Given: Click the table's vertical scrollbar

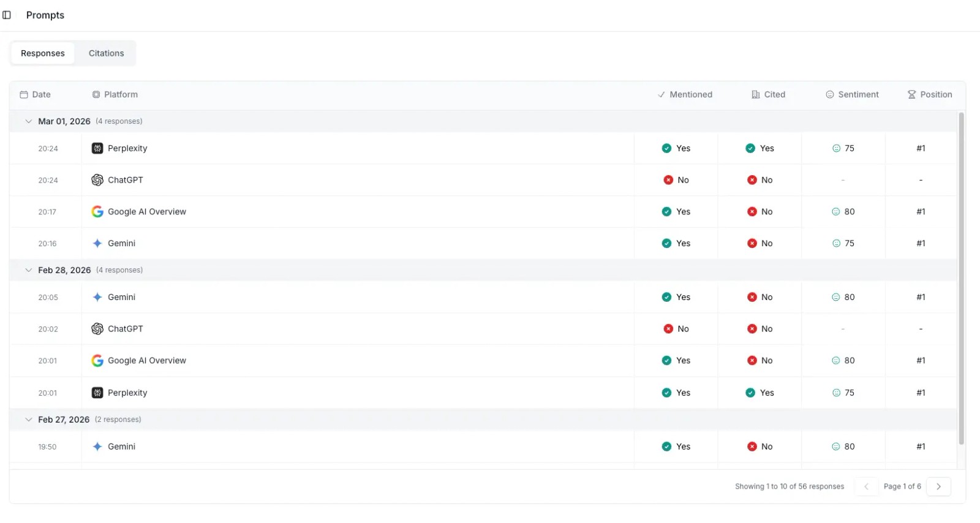Looking at the screenshot, I should coord(961,279).
